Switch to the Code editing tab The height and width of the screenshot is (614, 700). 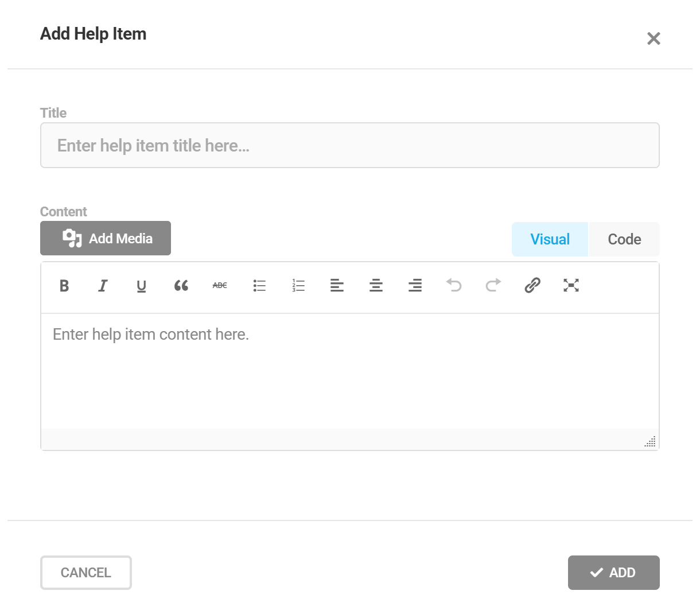tap(624, 239)
